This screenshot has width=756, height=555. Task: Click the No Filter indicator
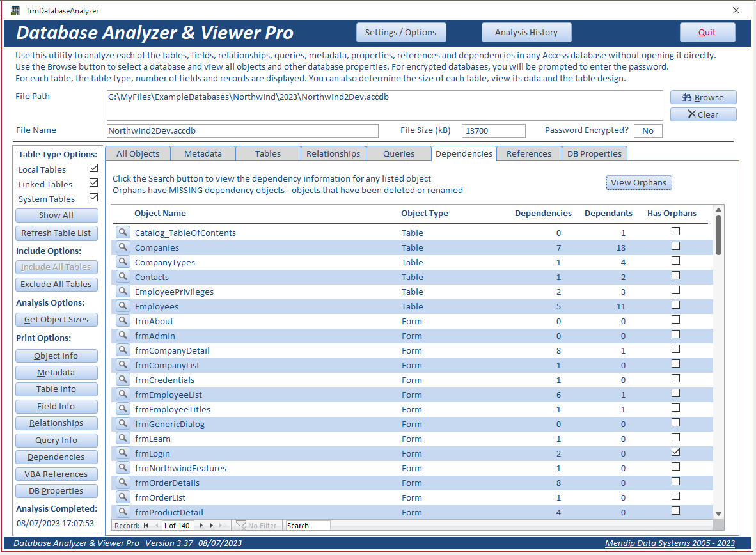pos(257,526)
